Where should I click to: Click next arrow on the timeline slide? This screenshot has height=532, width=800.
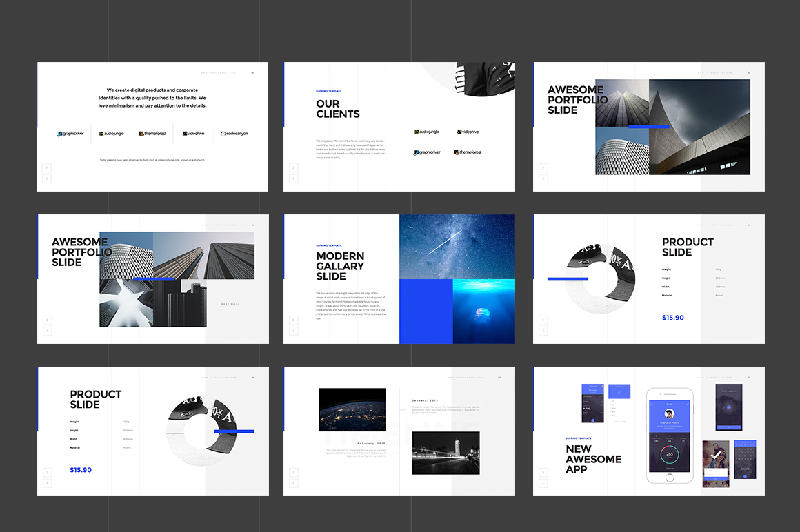[x=293, y=472]
